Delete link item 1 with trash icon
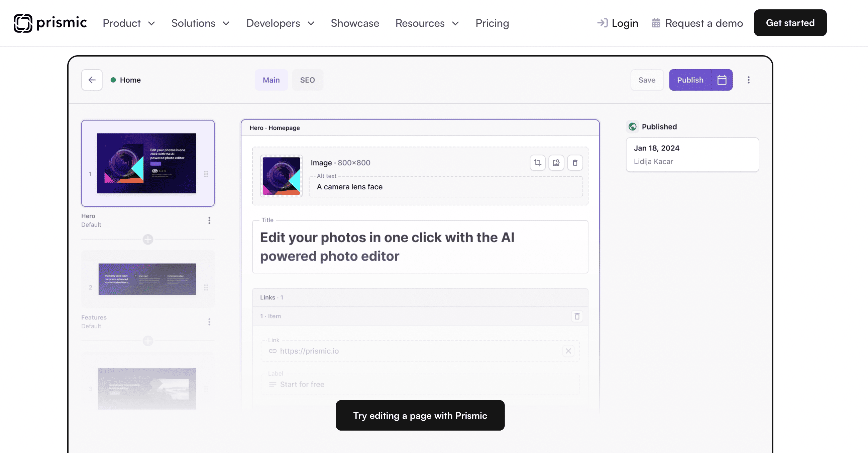Screen dimensions: 868x453 [x=577, y=316]
